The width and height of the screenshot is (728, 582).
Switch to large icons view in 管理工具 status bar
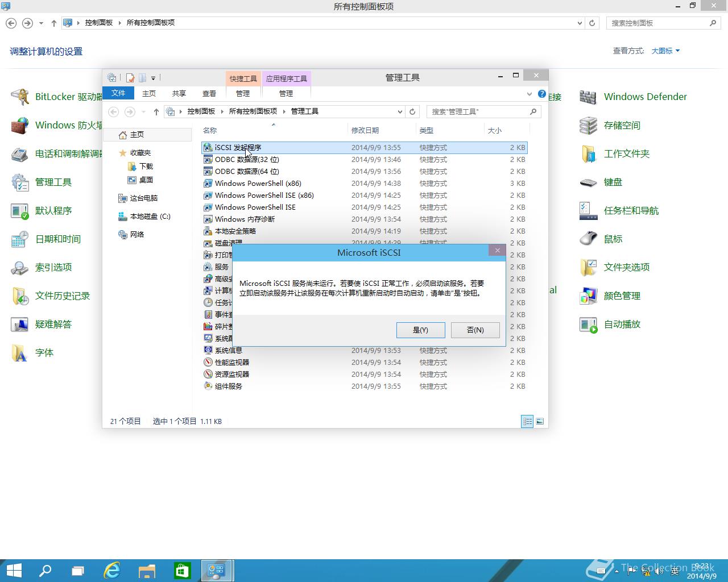click(x=540, y=421)
